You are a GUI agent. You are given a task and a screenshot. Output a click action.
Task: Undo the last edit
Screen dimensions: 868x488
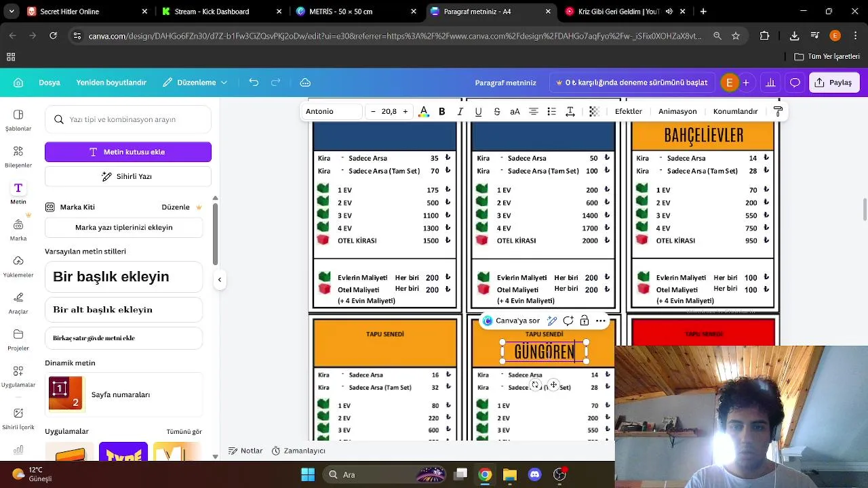click(254, 83)
